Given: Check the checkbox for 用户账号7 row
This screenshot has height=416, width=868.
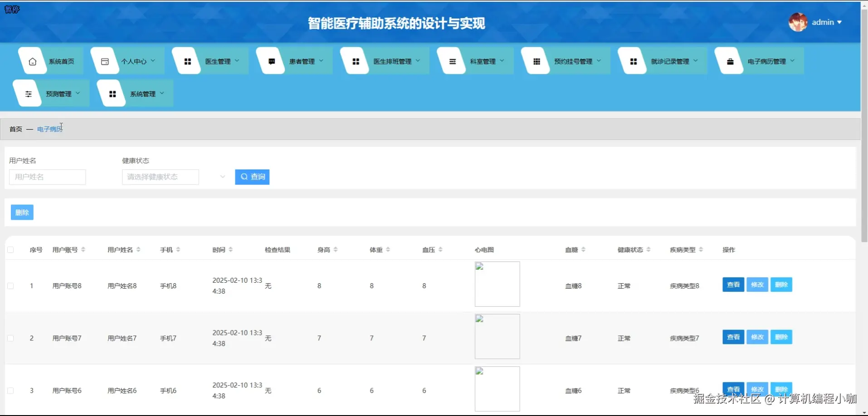Looking at the screenshot, I should coord(10,338).
